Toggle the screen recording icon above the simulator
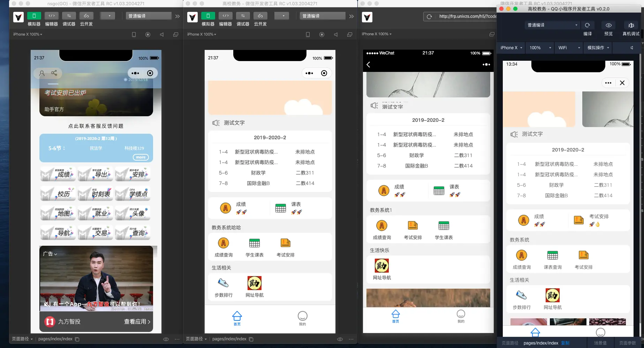Image resolution: width=644 pixels, height=348 pixels. tap(147, 34)
